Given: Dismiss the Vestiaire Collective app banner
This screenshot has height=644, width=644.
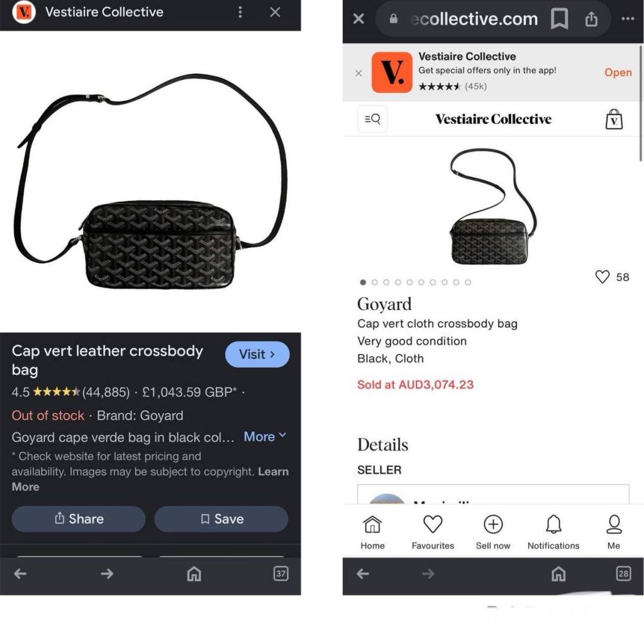Looking at the screenshot, I should pyautogui.click(x=358, y=73).
